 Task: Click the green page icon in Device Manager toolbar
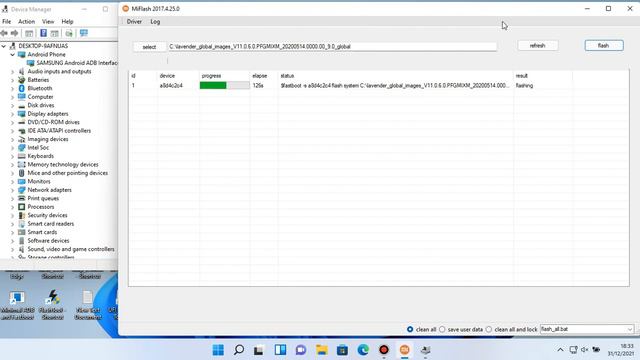coord(69,33)
